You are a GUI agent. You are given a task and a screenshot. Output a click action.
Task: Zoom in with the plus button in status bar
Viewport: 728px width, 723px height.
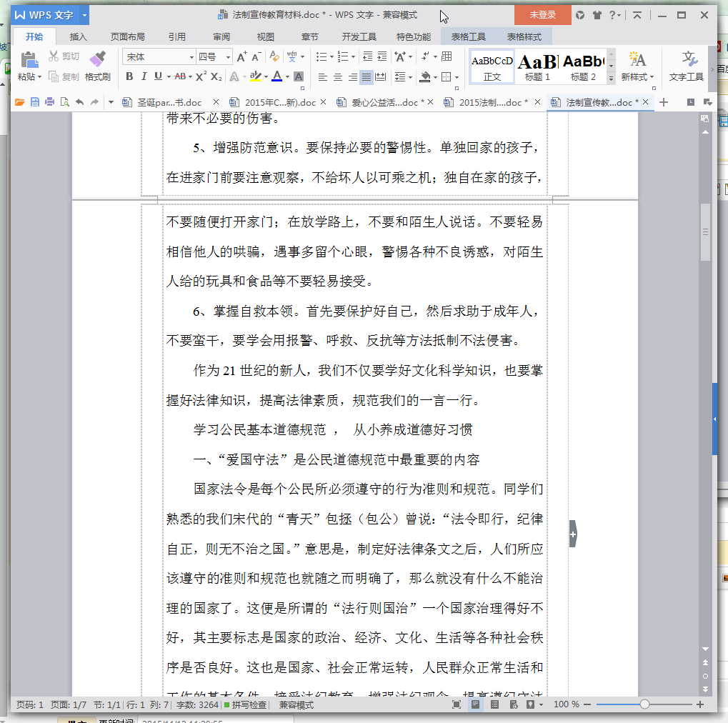tap(700, 704)
